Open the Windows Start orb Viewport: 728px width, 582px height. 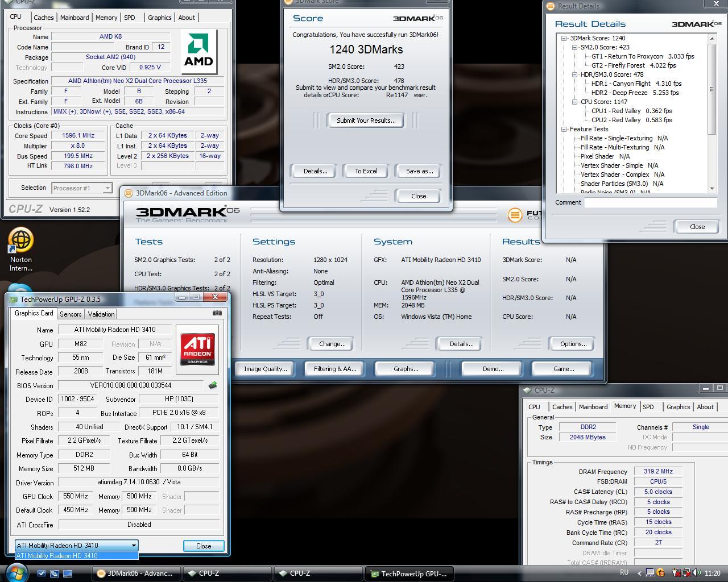coord(16,572)
